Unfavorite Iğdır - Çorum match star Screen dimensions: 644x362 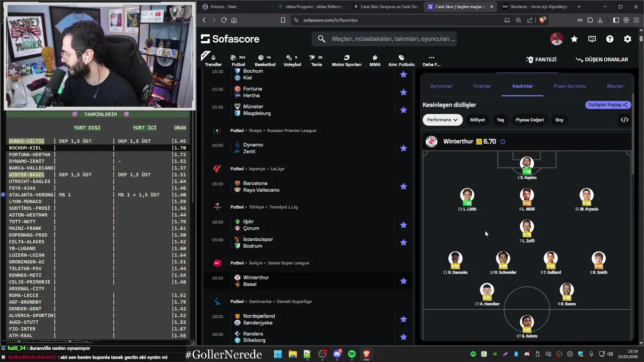tap(403, 225)
